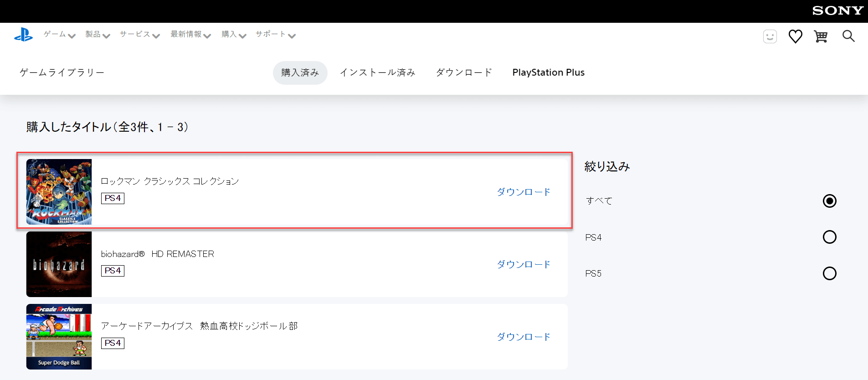Click the SONY logo
Viewport: 868px width, 380px height.
(838, 10)
